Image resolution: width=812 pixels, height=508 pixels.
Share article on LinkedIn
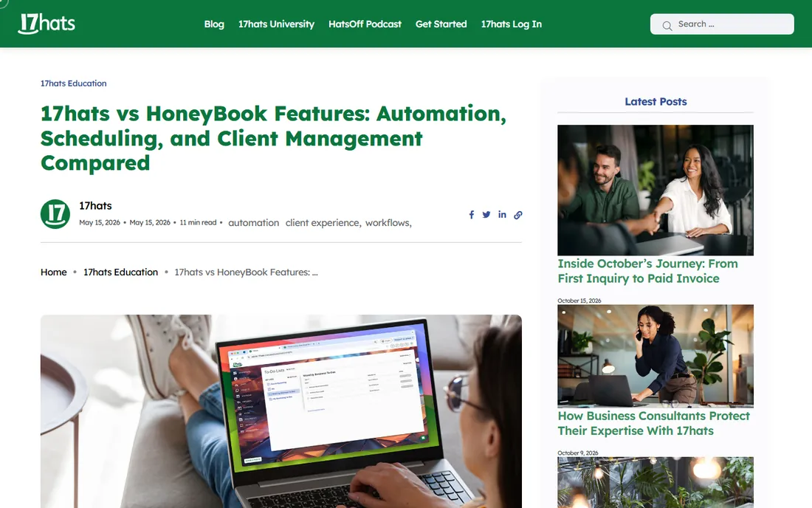(502, 214)
